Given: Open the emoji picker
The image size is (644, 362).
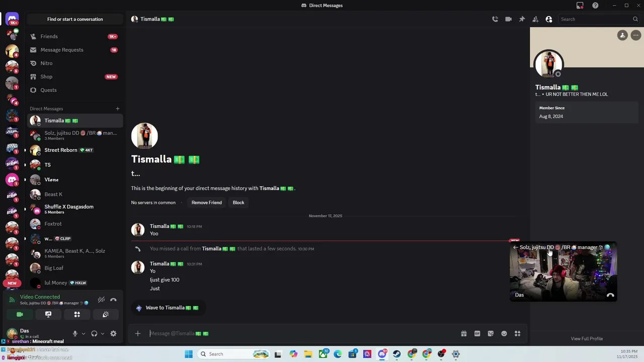Looking at the screenshot, I should coord(504,333).
